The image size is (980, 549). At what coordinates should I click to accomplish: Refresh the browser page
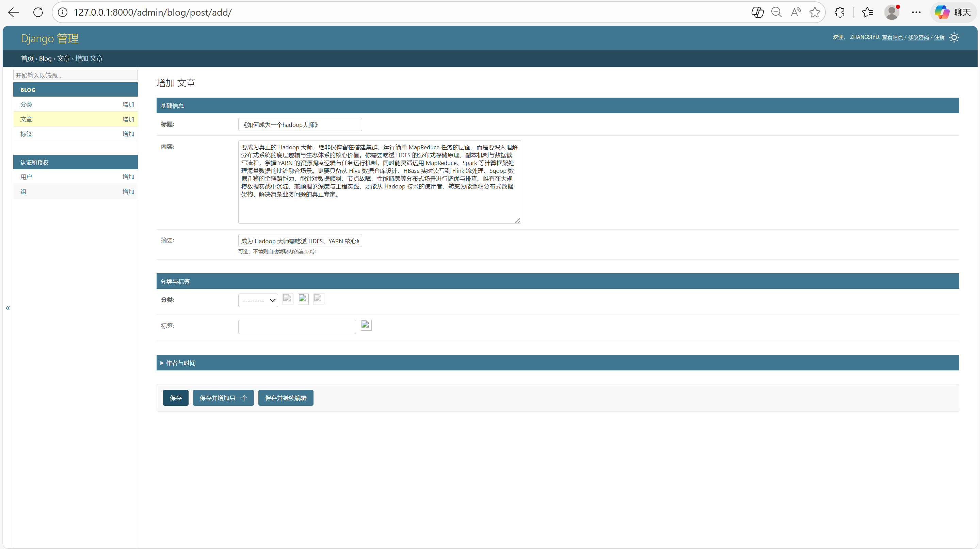(38, 12)
